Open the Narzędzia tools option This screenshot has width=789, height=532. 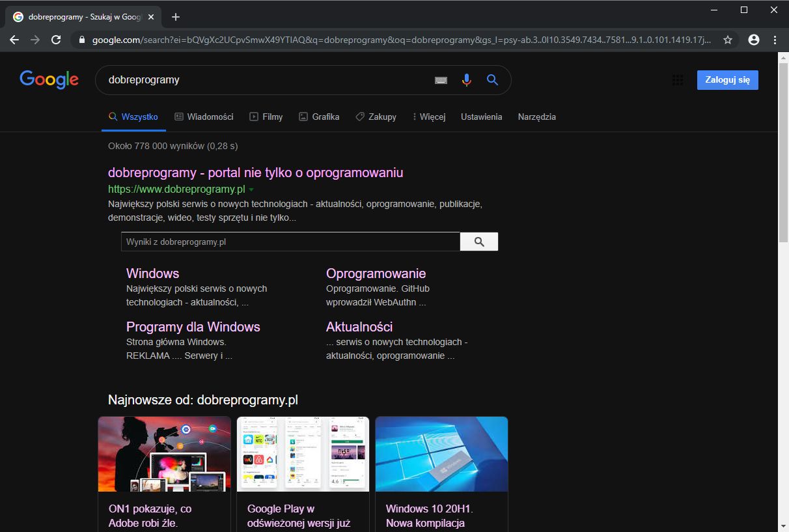(x=537, y=117)
